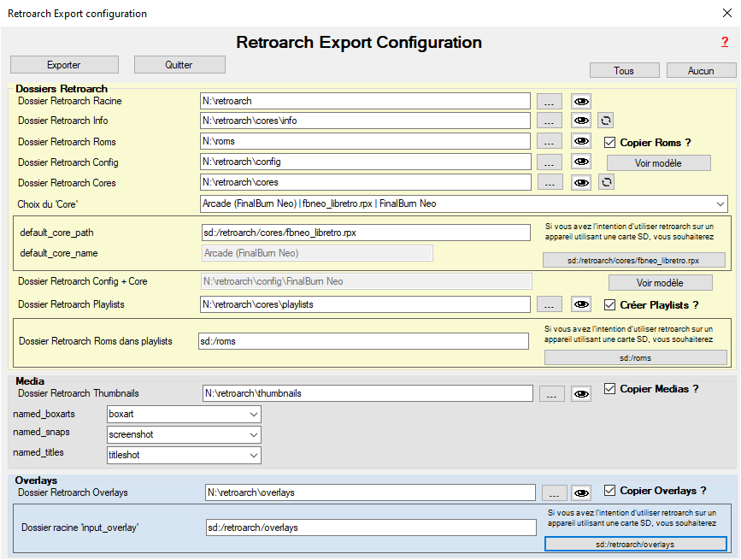Click into the Dossier Retroarch Roms dans playlists field
Image resolution: width=741 pixels, height=560 pixels.
[363, 341]
